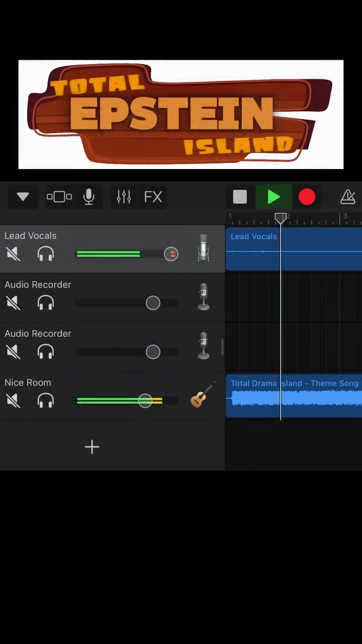Viewport: 362px width, 644px height.
Task: Click first Audio Recorder volume slider knob
Action: [x=153, y=303]
